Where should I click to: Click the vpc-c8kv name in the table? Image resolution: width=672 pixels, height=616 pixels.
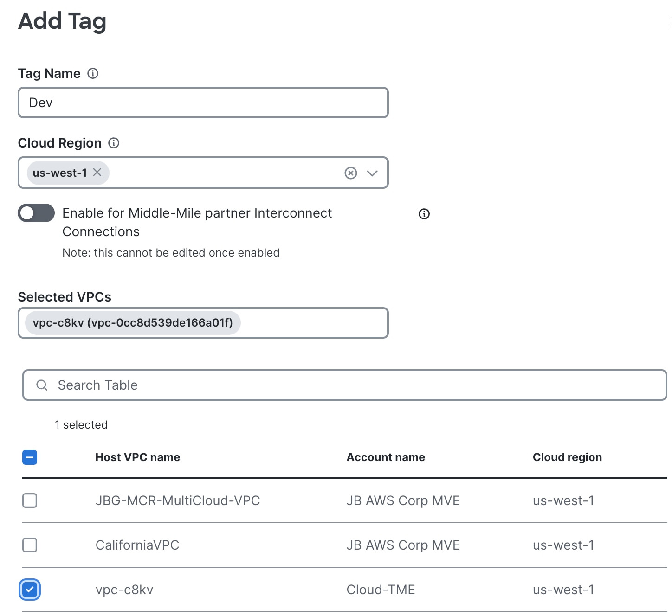[x=124, y=590]
